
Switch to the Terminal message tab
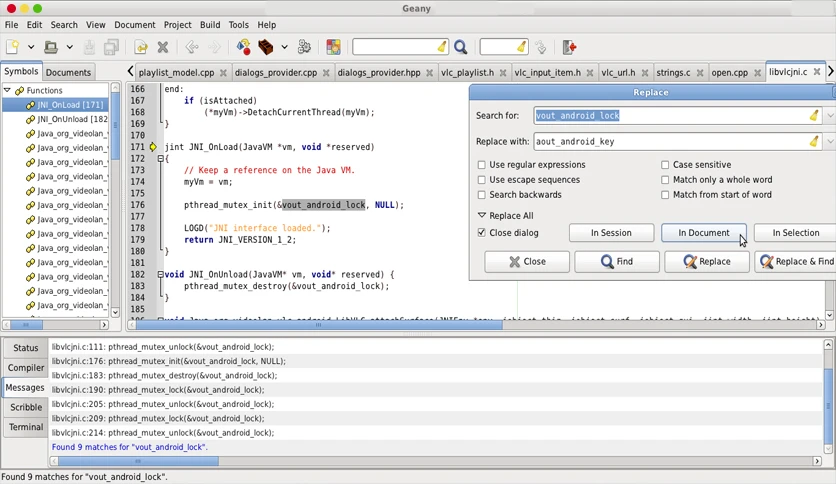(x=26, y=427)
